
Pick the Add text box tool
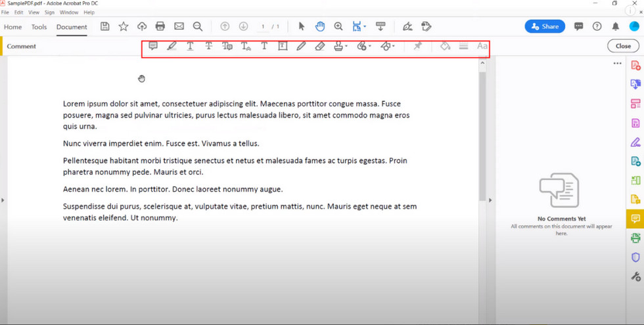pyautogui.click(x=283, y=46)
